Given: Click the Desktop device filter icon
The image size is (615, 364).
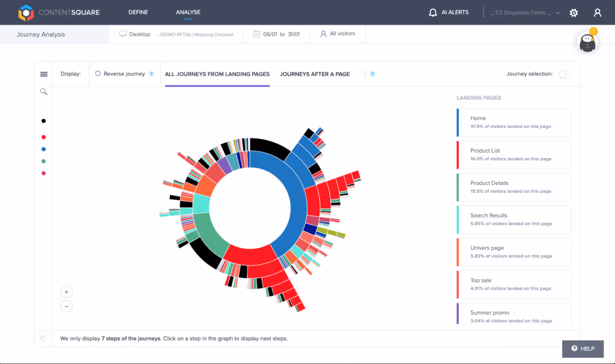Looking at the screenshot, I should tap(122, 34).
